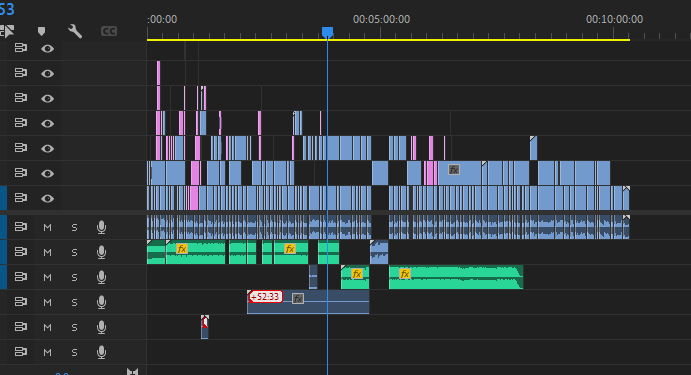Image resolution: width=691 pixels, height=375 pixels.
Task: Click the red +52:33 out-of-sync indicator
Action: pos(265,297)
